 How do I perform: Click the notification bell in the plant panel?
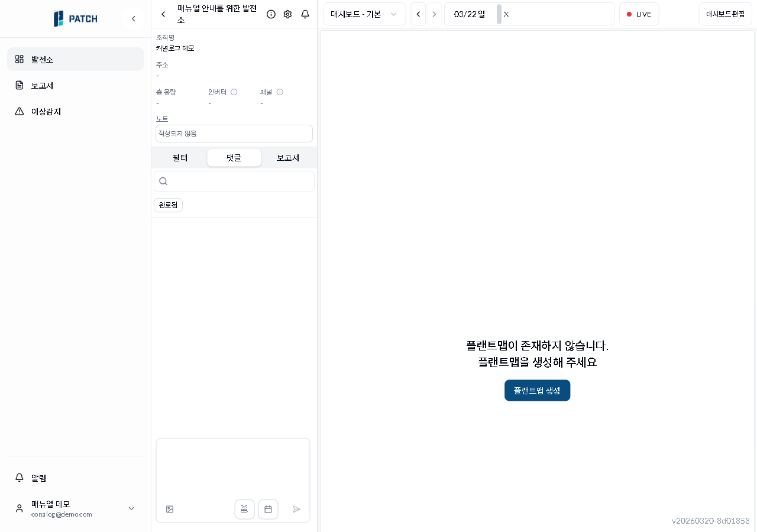[x=305, y=14]
